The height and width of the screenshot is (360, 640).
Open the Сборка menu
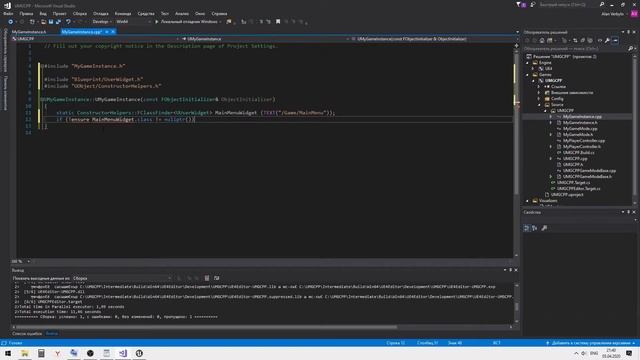coord(80,13)
